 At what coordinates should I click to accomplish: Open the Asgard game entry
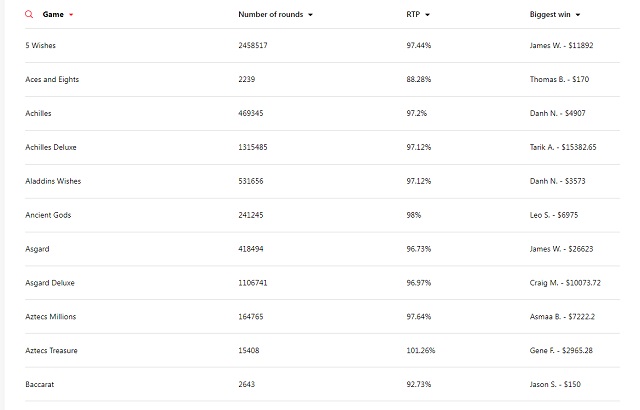point(37,249)
